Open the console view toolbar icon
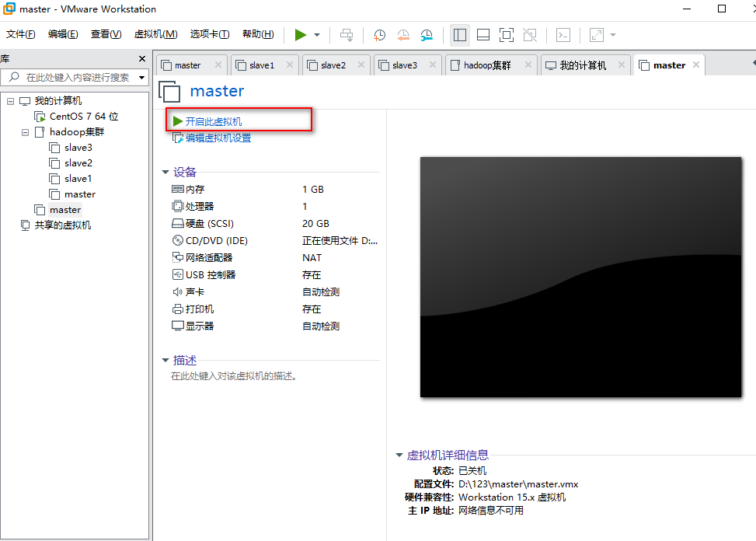The image size is (756, 541). (563, 35)
